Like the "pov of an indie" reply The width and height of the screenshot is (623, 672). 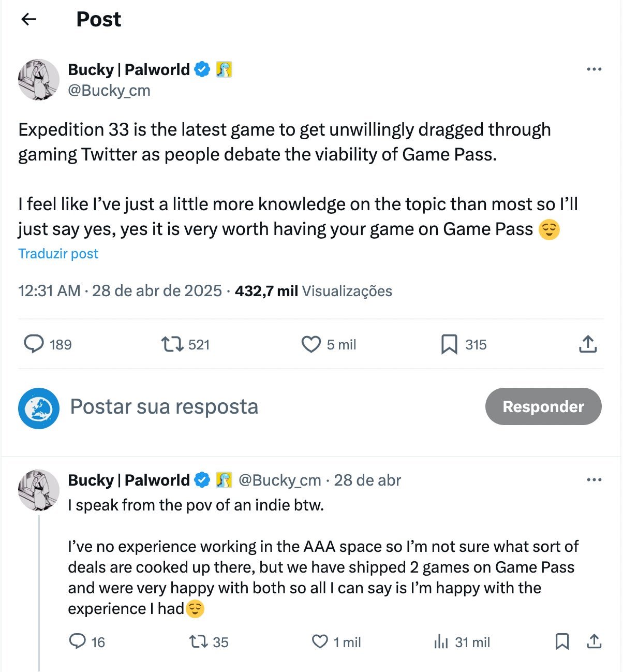click(320, 642)
